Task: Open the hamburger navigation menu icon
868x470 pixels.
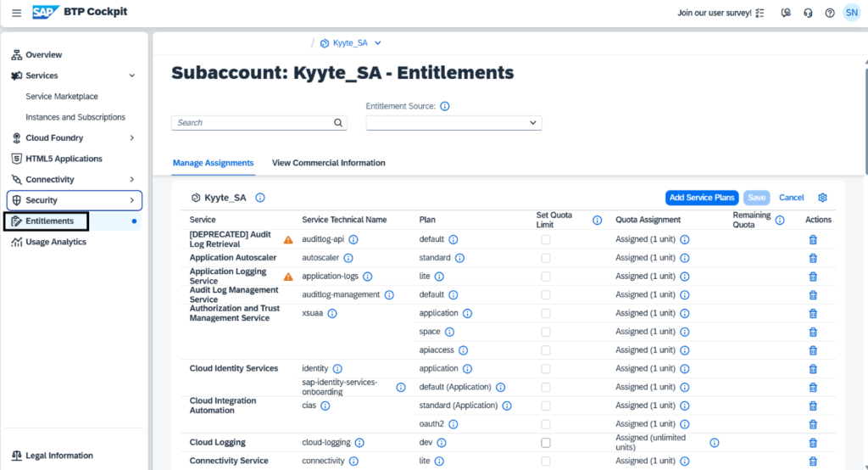Action: tap(17, 13)
